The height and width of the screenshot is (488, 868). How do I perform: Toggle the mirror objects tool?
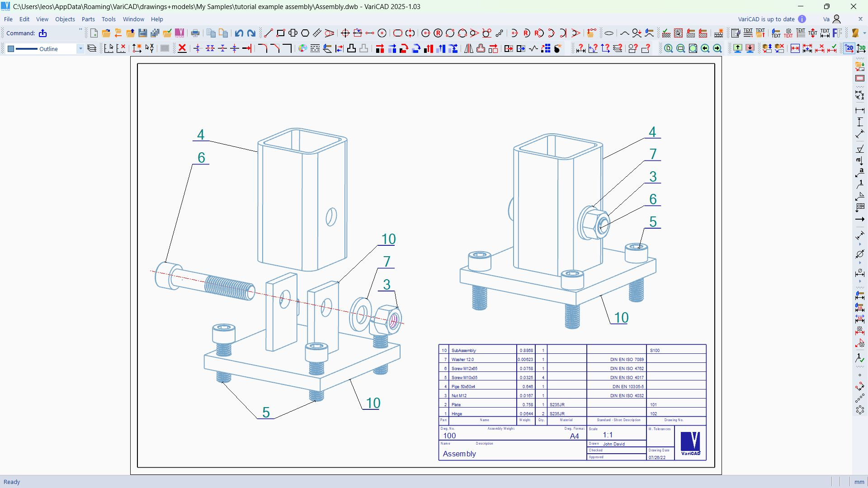(468, 48)
